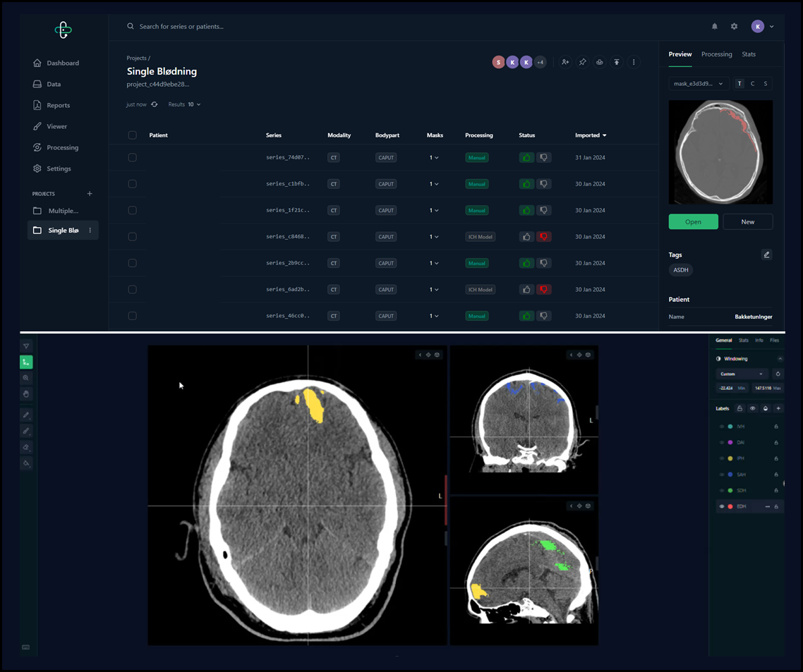Click the pin project icon

point(582,62)
